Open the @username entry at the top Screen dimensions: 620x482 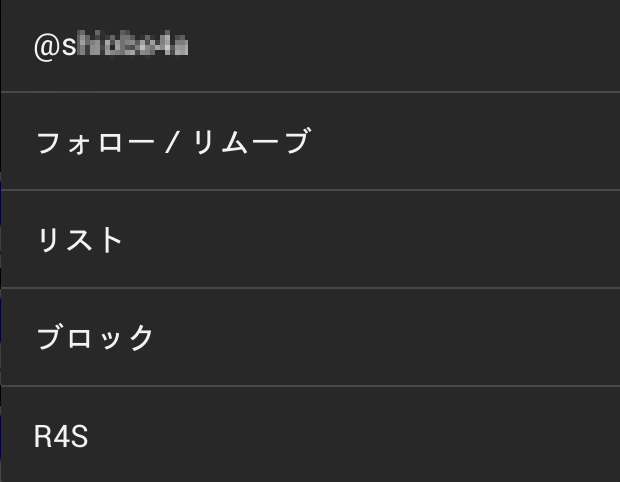112,46
